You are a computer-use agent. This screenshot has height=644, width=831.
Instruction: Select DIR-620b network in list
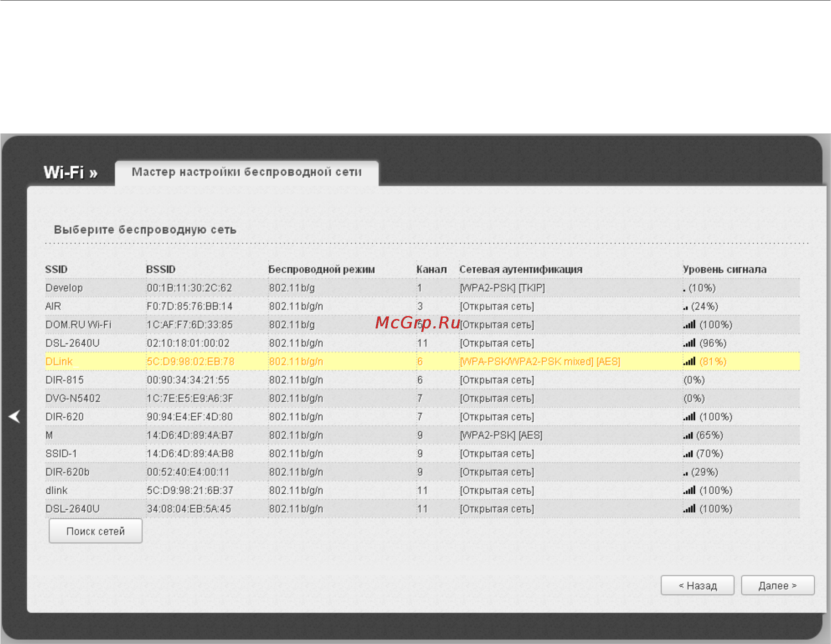[x=422, y=472]
